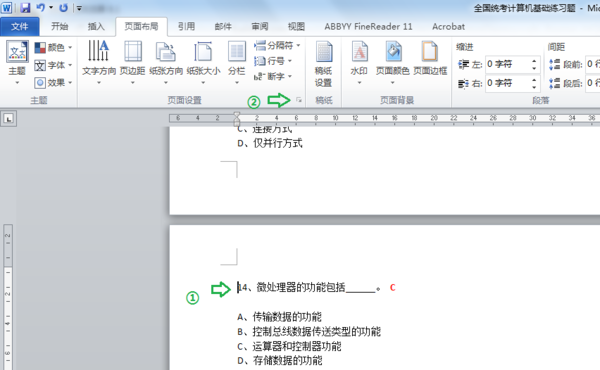
Task: Launch the 页面设置 dialog box launcher
Action: click(x=299, y=100)
